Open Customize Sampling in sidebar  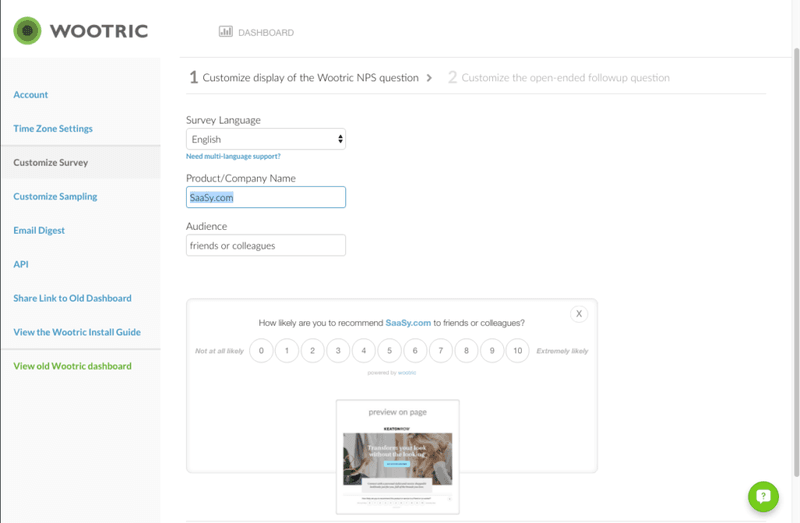click(55, 197)
